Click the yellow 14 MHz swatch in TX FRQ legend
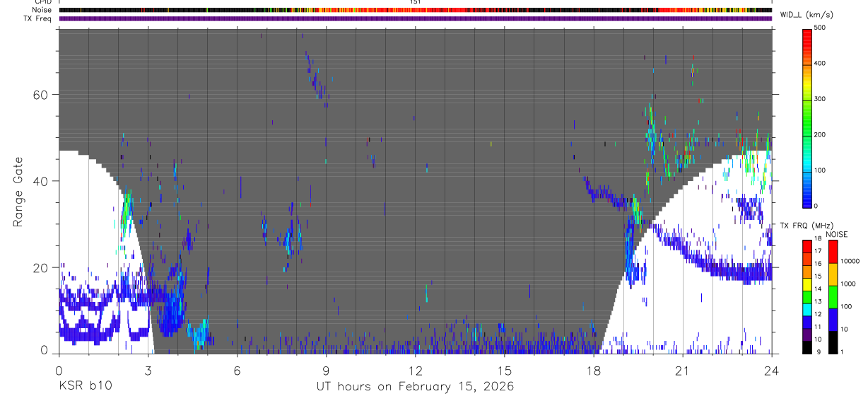Image resolution: width=868 pixels, height=401 pixels. point(808,284)
